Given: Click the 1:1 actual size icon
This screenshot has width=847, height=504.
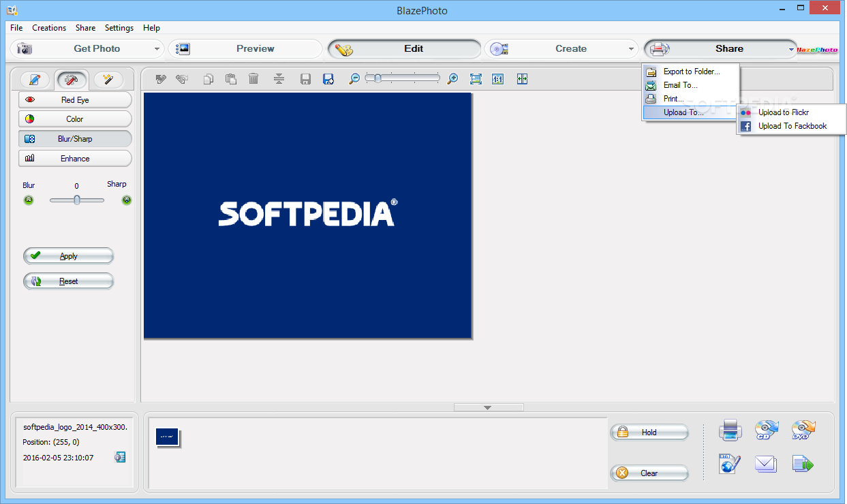Looking at the screenshot, I should (497, 79).
